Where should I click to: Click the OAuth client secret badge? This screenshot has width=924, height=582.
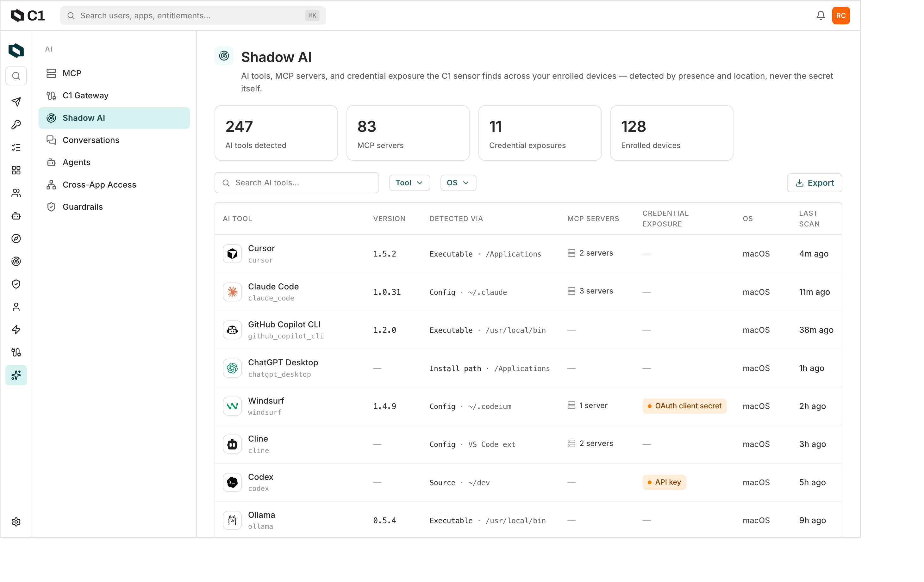point(684,406)
